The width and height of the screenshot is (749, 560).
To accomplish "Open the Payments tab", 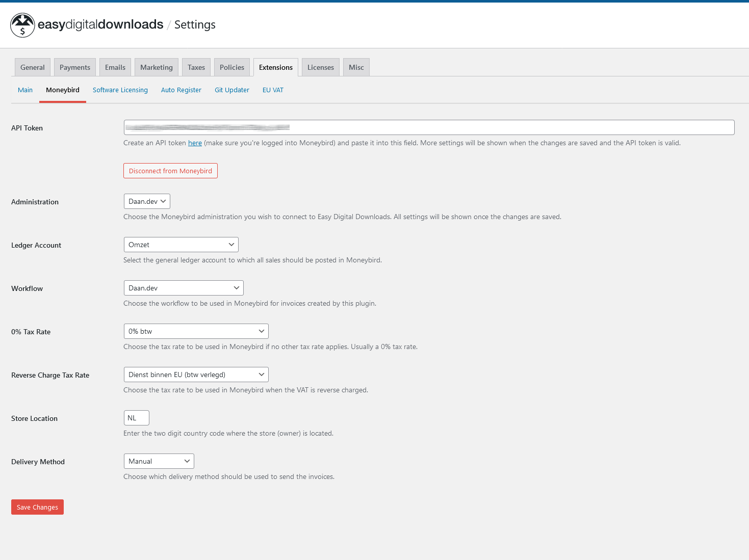I will click(x=75, y=67).
